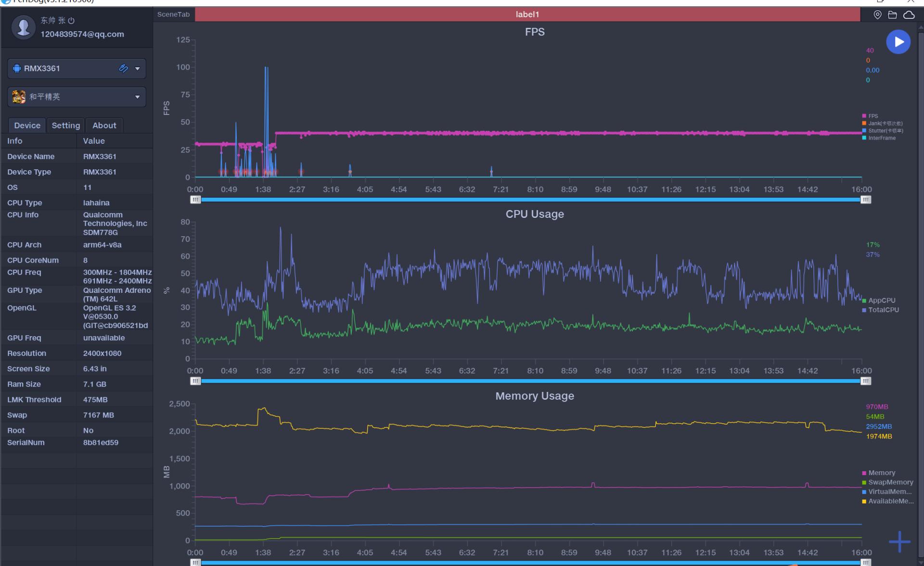This screenshot has width=924, height=566.
Task: Expand the RMX3361 device dropdown arrow
Action: coord(138,69)
